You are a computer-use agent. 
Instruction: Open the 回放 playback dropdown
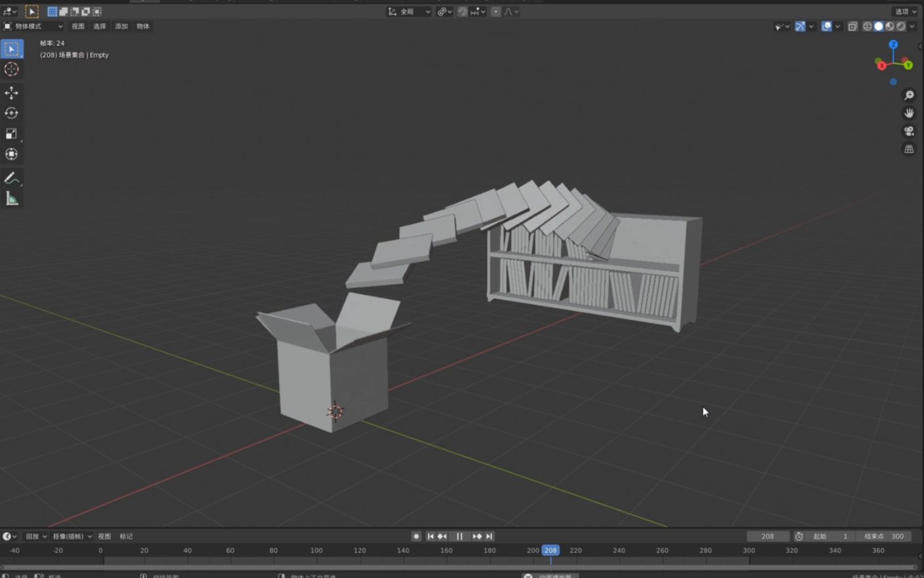coord(36,536)
